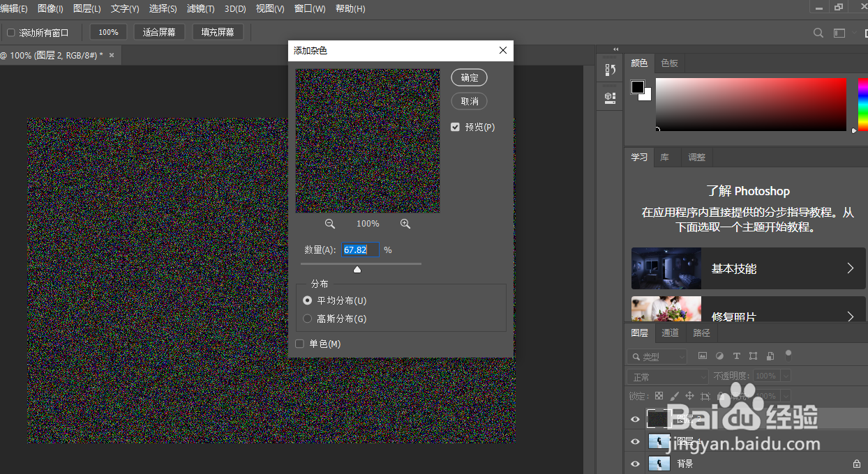868x474 pixels.
Task: Open workspace dropdown arrow in options bar
Action: [854, 33]
